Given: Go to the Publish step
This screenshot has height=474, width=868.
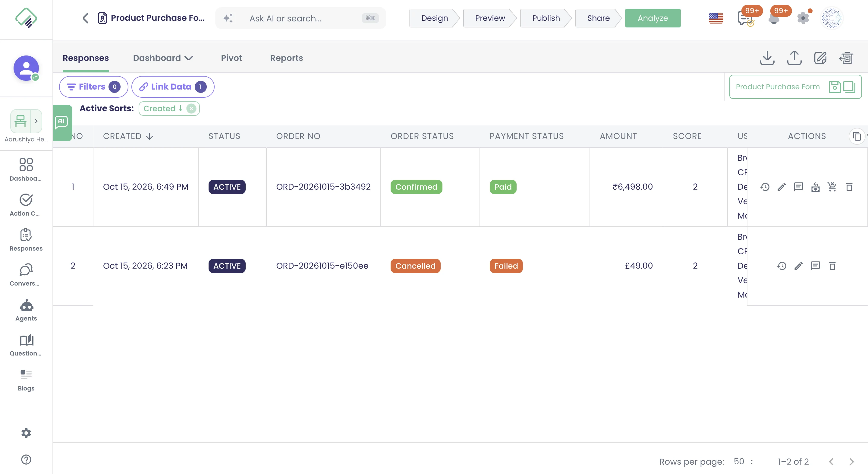Looking at the screenshot, I should coord(546,18).
